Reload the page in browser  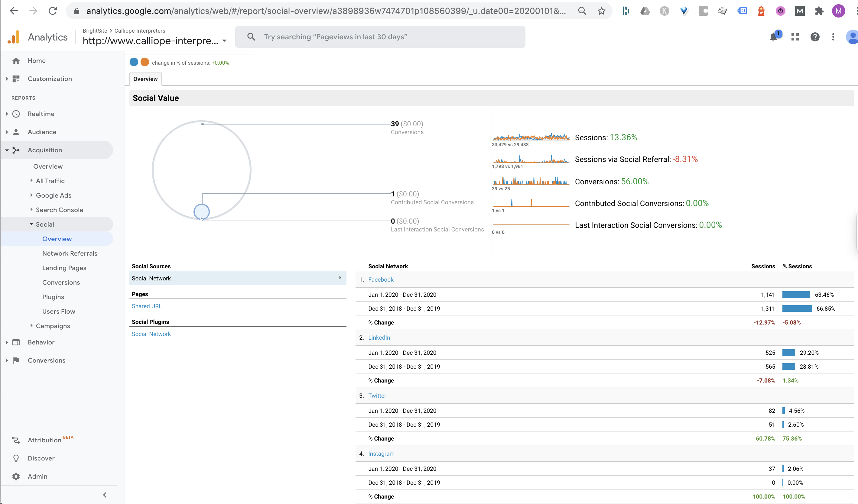[x=53, y=11]
